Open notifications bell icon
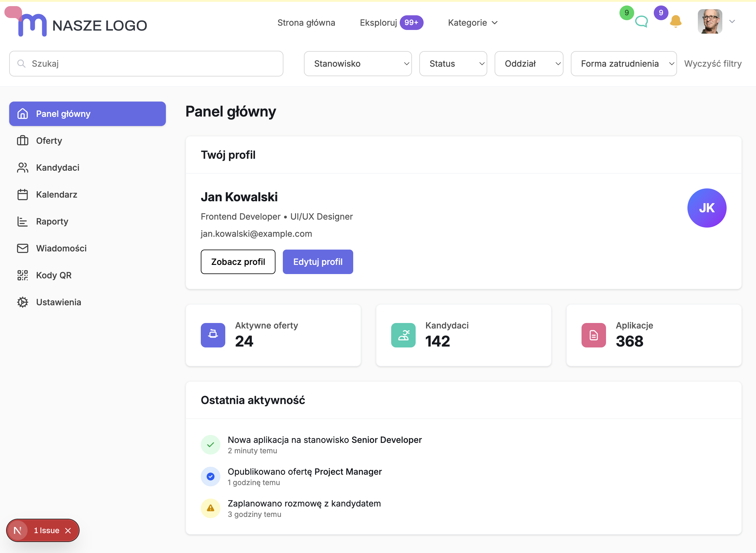The height and width of the screenshot is (553, 756). click(x=676, y=21)
